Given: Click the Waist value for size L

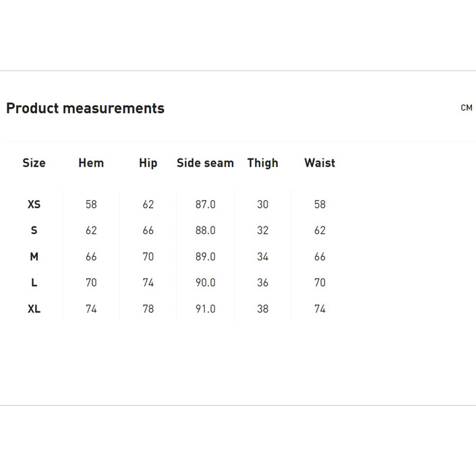Looking at the screenshot, I should click(x=320, y=283).
